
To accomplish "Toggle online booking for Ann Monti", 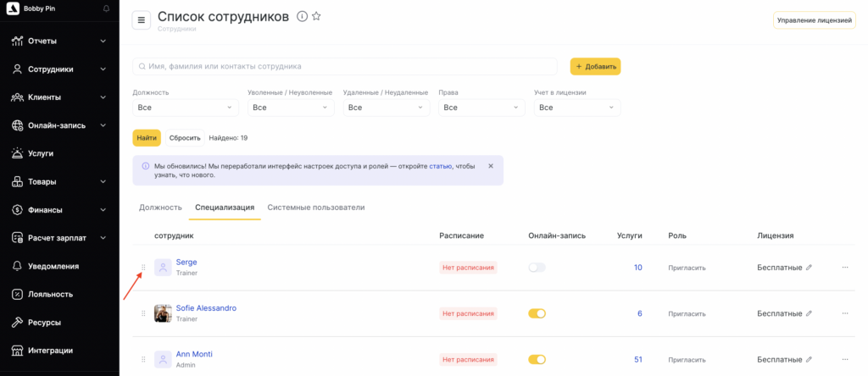I will [537, 359].
